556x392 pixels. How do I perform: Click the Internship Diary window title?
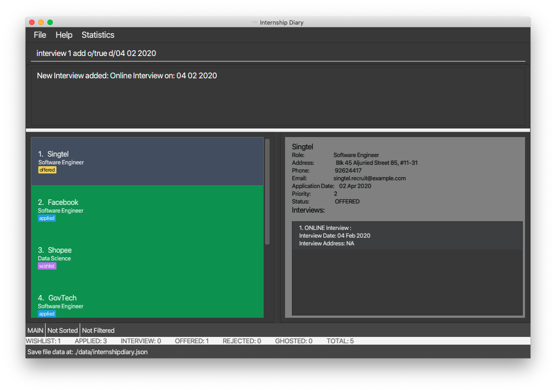coord(281,22)
